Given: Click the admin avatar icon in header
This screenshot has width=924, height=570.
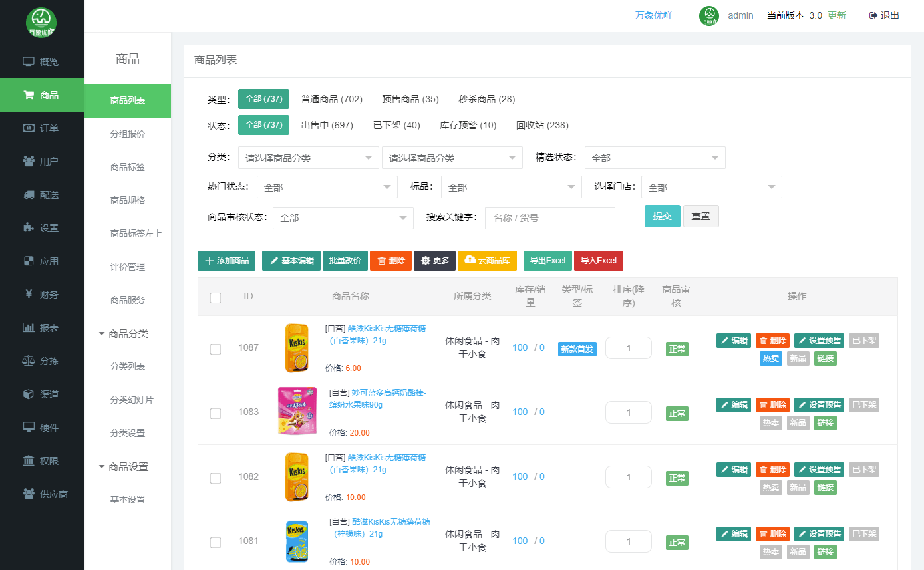Looking at the screenshot, I should (x=709, y=15).
